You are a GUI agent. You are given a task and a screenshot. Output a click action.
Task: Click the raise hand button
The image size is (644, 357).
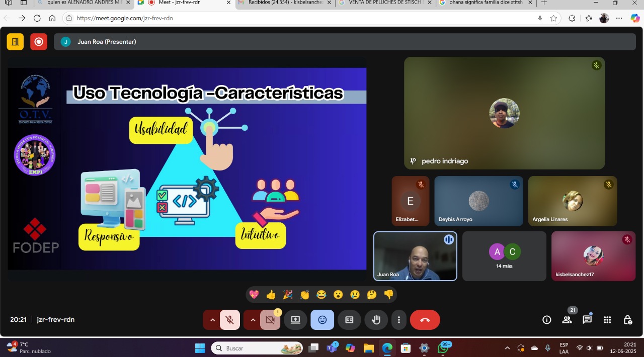(x=376, y=320)
